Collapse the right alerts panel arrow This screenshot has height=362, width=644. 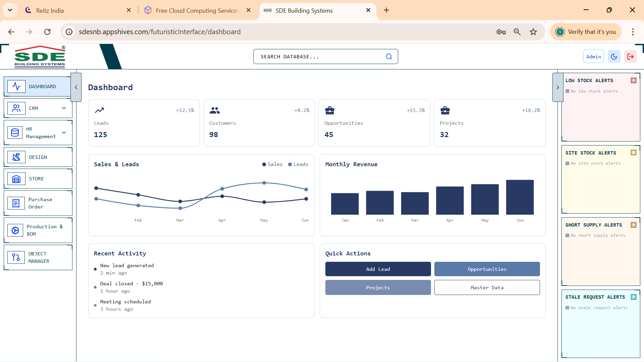(x=557, y=87)
